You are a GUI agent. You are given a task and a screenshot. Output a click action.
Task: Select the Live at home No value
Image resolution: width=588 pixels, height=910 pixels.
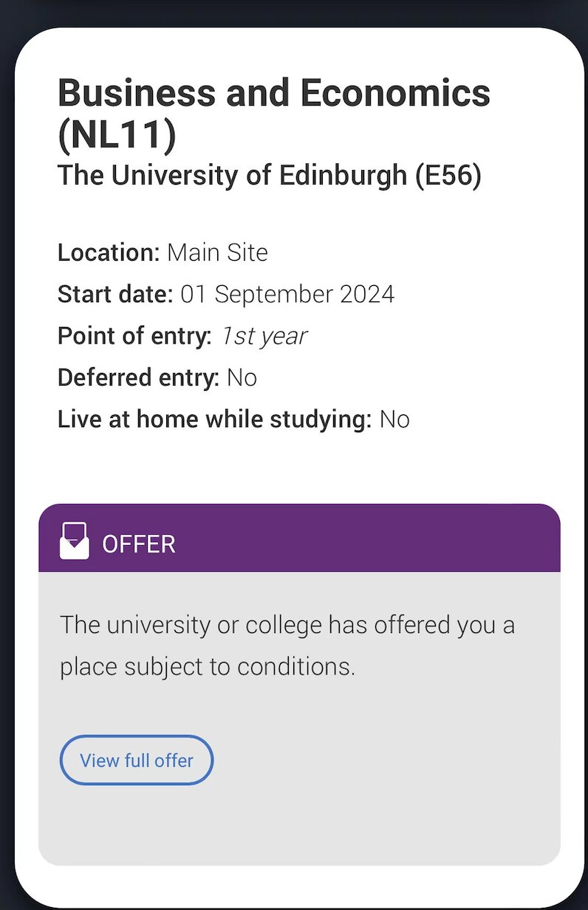pyautogui.click(x=394, y=420)
